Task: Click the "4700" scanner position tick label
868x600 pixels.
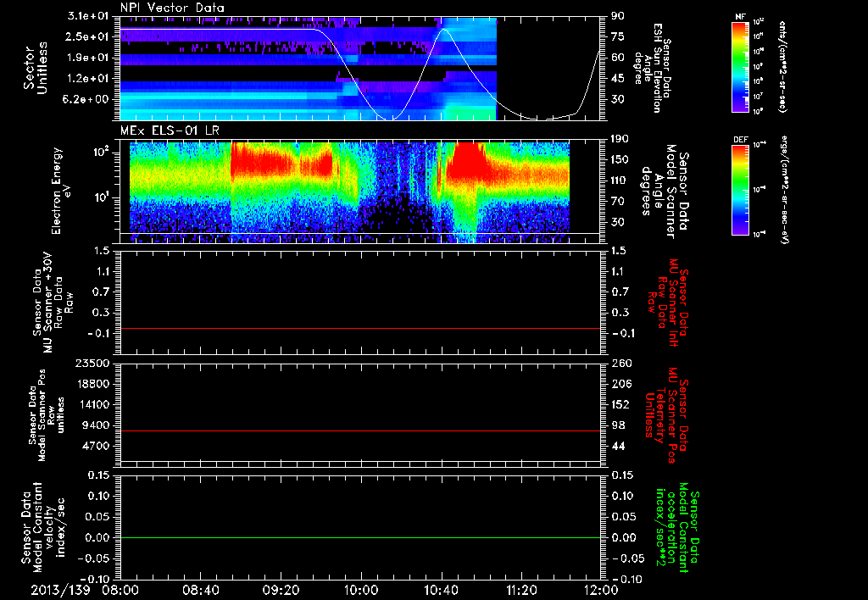Action: (x=96, y=446)
